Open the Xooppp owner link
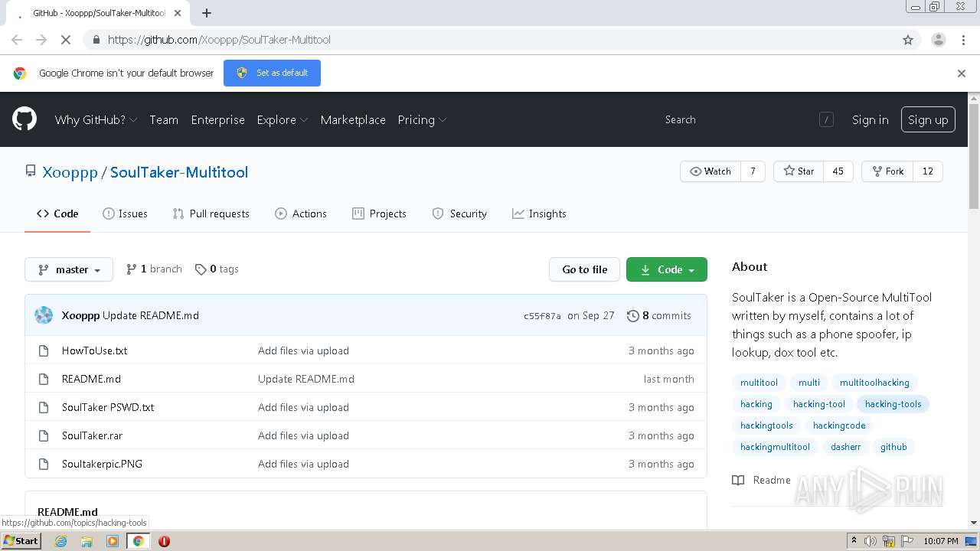 tap(70, 172)
